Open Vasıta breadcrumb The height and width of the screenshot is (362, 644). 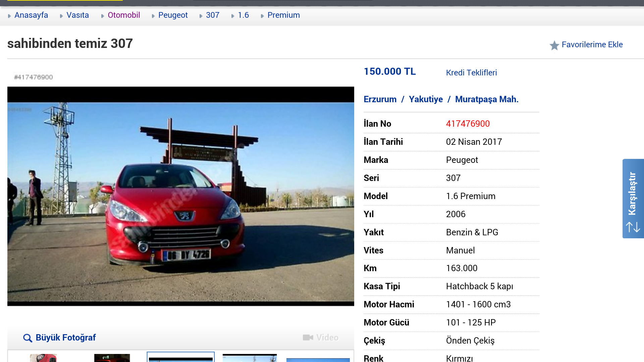tap(77, 15)
